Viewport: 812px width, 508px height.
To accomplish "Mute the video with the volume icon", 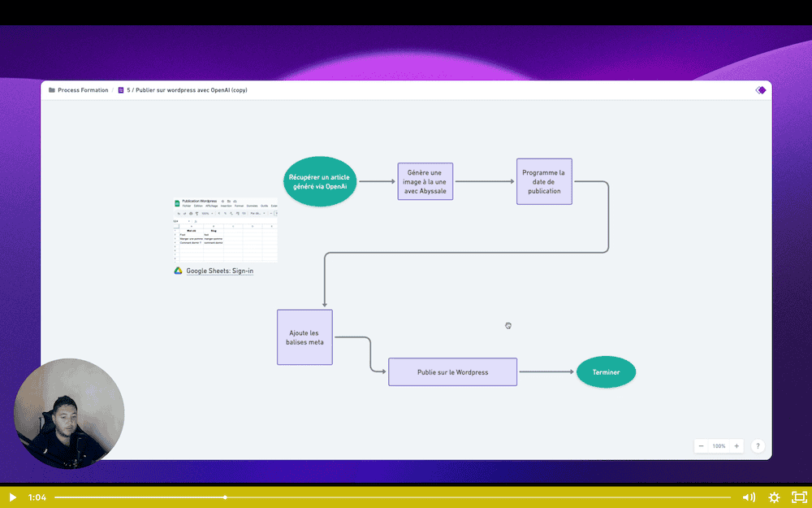I will pyautogui.click(x=748, y=497).
